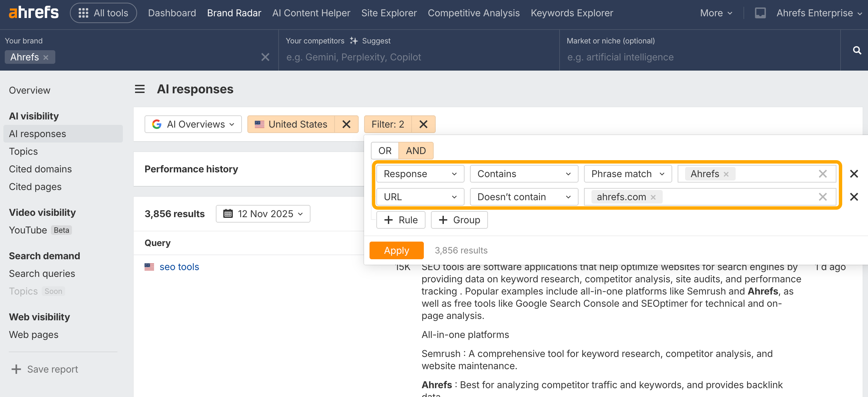Remove the ahrefs.com tag from filter
Viewport: 868px width, 397px height.
click(653, 197)
